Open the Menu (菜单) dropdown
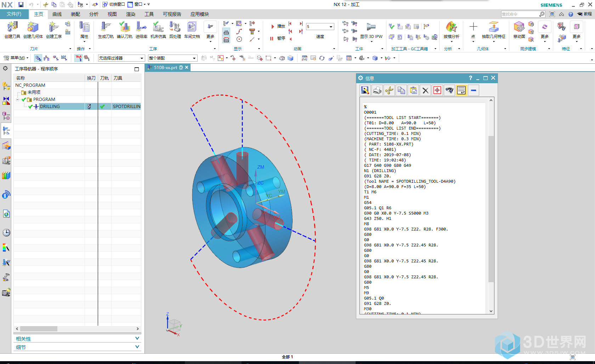This screenshot has height=364, width=595. (16, 58)
